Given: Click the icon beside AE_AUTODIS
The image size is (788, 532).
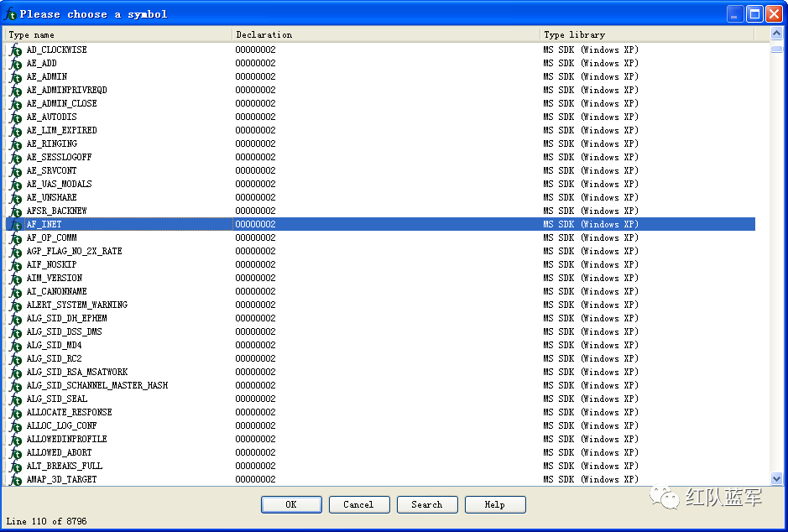Looking at the screenshot, I should (16, 117).
